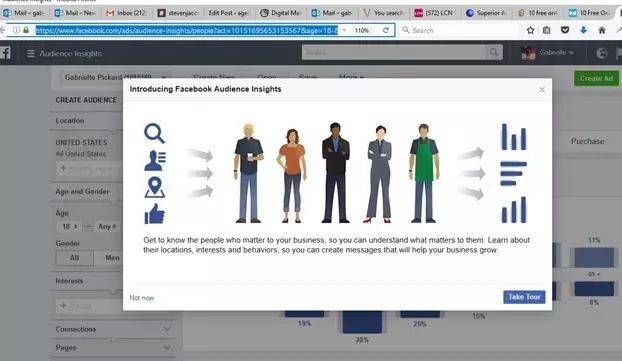The height and width of the screenshot is (361, 622).
Task: Switch to the Inbox Gmail browser tab
Action: [127, 13]
